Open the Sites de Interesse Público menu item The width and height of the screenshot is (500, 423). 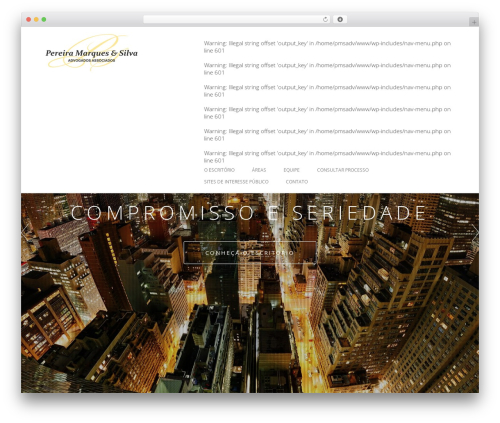click(236, 182)
